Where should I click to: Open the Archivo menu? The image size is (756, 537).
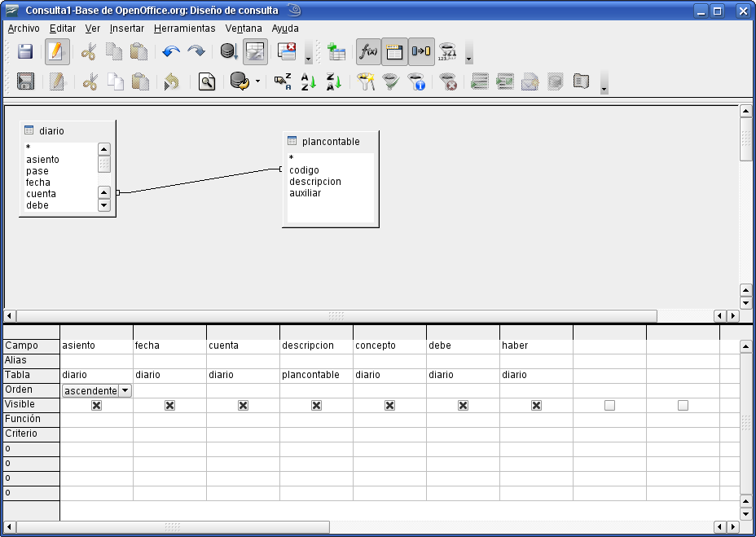(24, 29)
